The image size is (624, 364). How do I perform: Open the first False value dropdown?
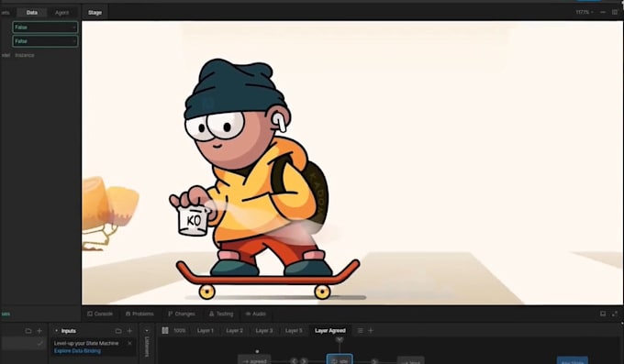[45, 28]
